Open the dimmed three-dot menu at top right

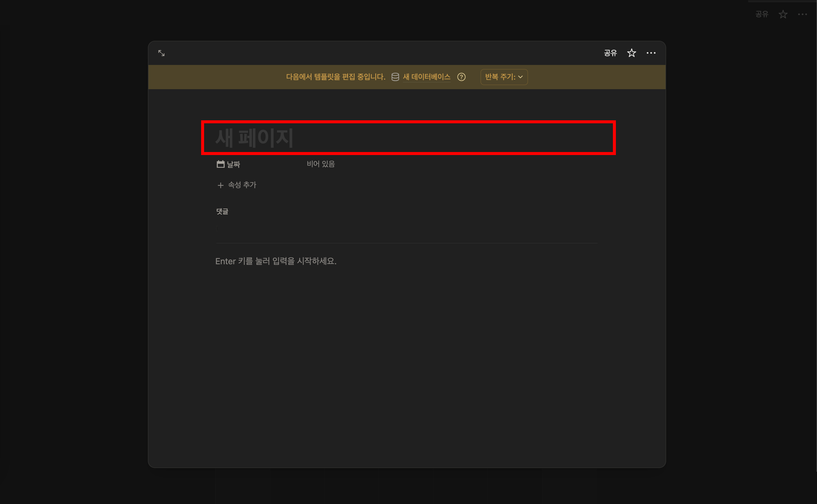802,14
